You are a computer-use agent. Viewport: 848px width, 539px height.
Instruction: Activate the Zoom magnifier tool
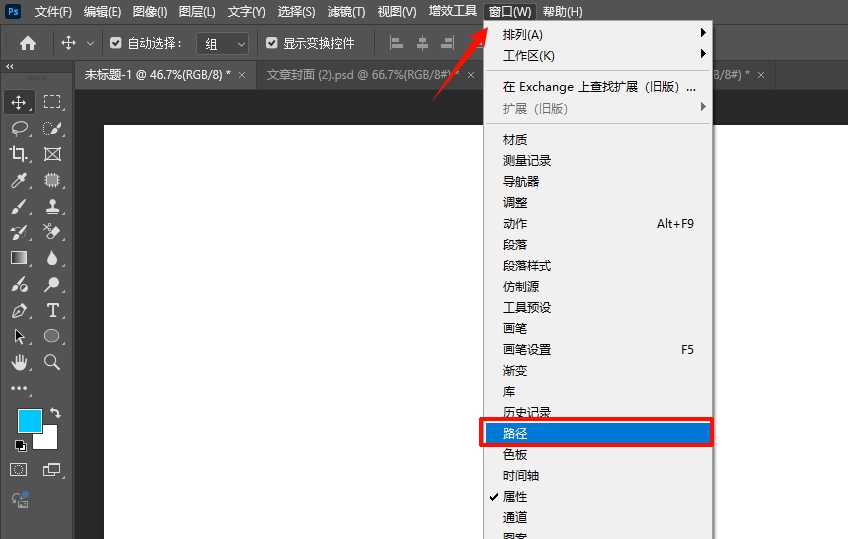(52, 362)
